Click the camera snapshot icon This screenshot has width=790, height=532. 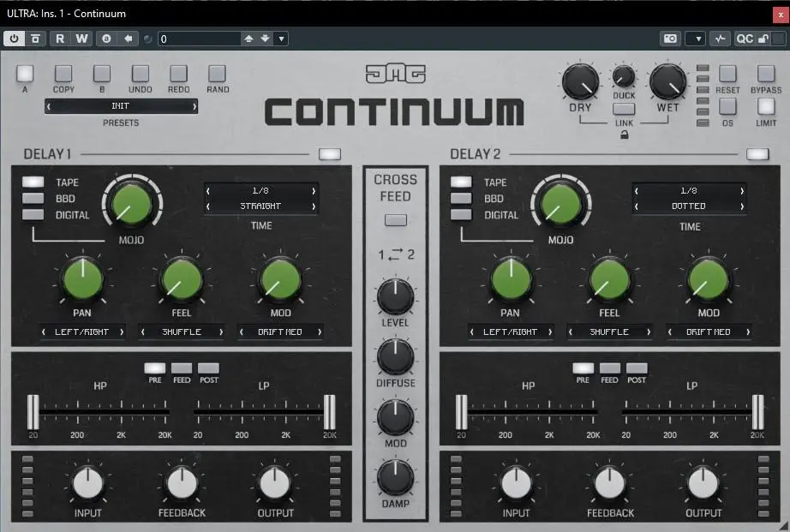[x=670, y=39]
